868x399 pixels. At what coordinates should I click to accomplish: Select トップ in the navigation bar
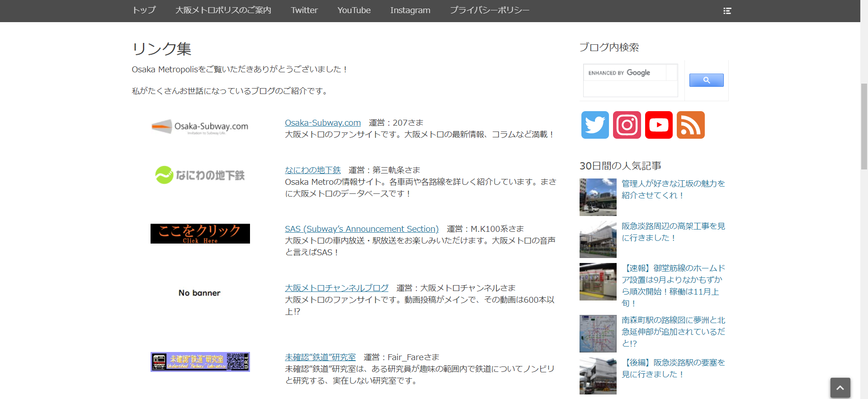144,10
